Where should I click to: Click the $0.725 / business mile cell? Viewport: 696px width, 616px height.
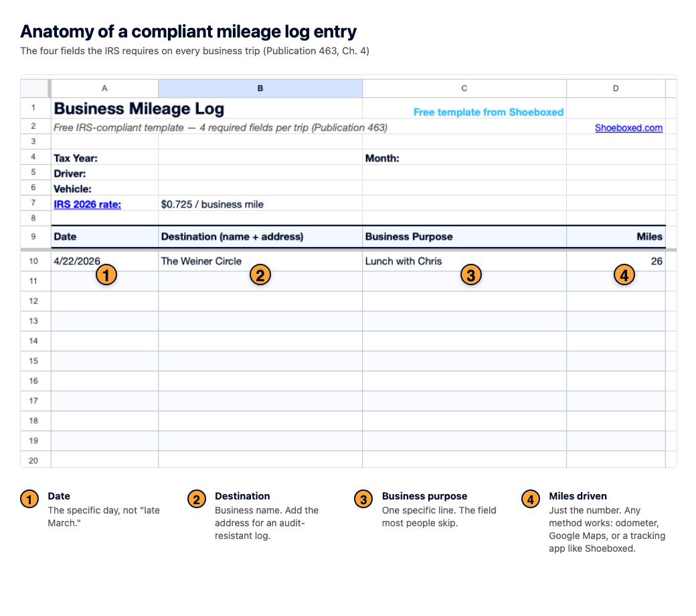click(260, 204)
